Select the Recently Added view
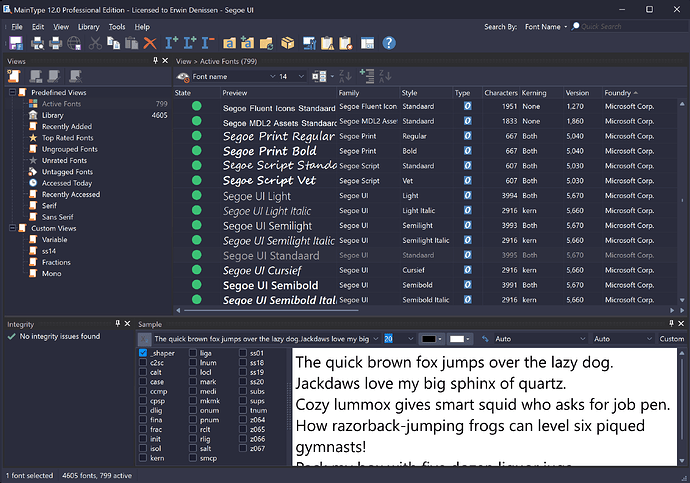The width and height of the screenshot is (690, 483). pos(66,127)
